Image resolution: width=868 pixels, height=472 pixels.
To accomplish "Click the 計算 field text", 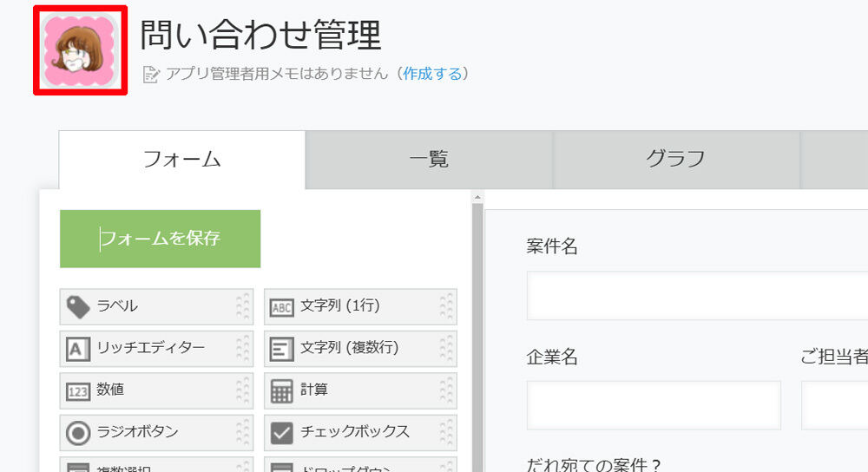I will (314, 390).
